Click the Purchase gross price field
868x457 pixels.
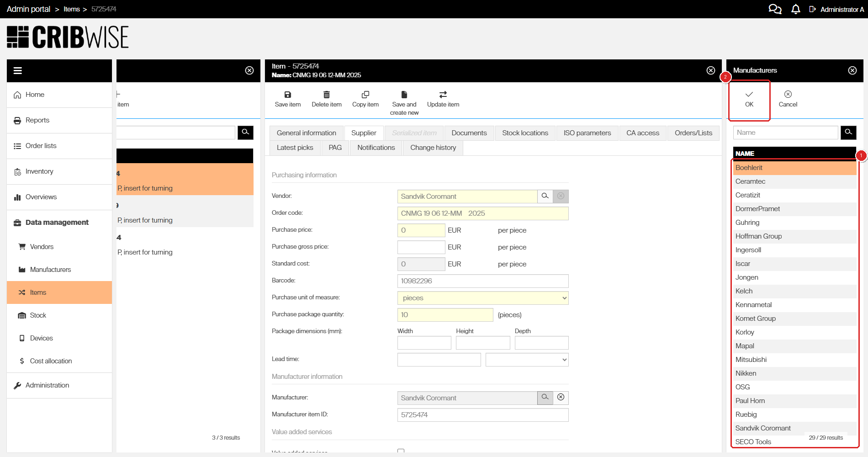click(x=421, y=247)
